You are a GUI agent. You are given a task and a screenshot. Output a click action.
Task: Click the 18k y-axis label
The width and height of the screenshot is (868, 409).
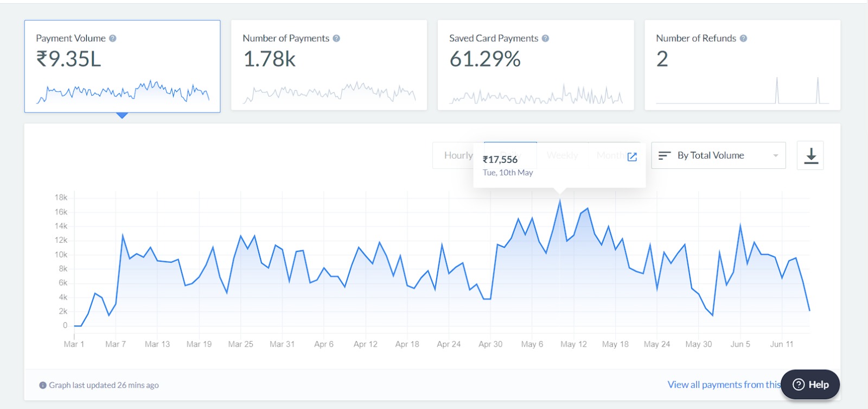[61, 198]
